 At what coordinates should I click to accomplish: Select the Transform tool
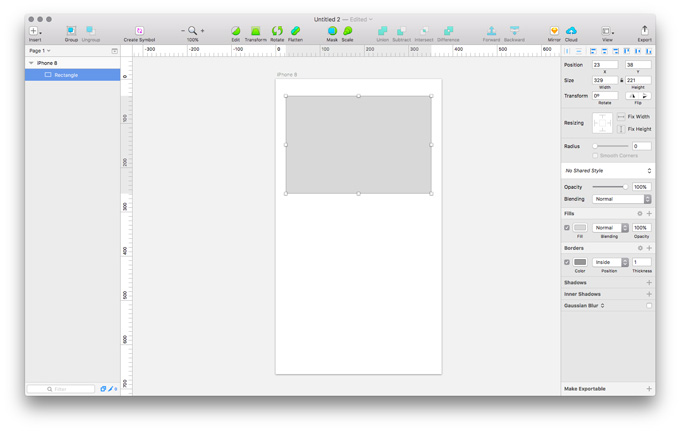tap(255, 31)
